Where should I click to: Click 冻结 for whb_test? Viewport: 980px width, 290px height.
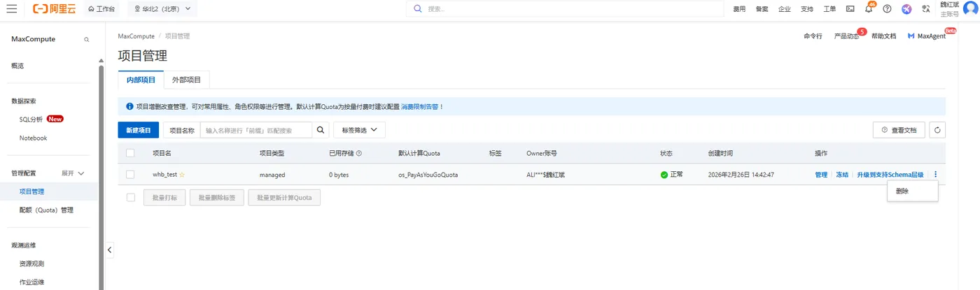842,175
